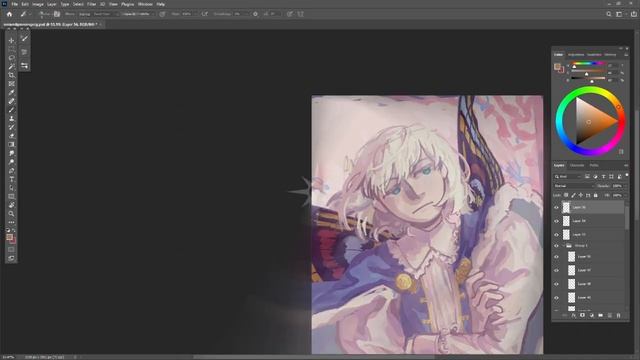640x360 pixels.
Task: Select the Zoom tool
Action: (x=11, y=214)
